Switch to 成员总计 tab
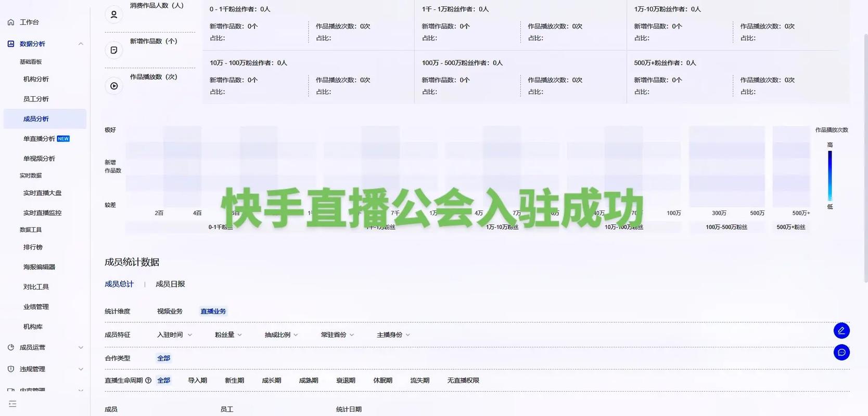 click(119, 284)
